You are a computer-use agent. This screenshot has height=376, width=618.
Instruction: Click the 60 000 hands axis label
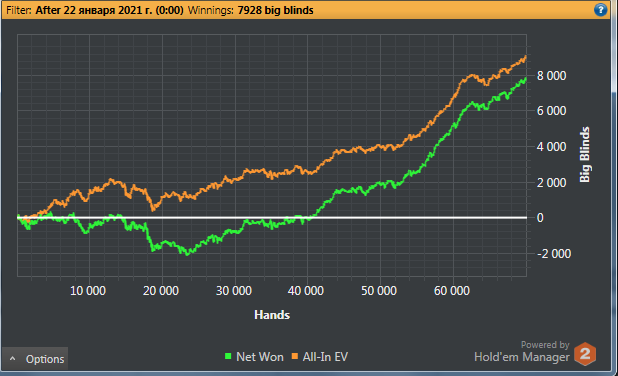(452, 291)
